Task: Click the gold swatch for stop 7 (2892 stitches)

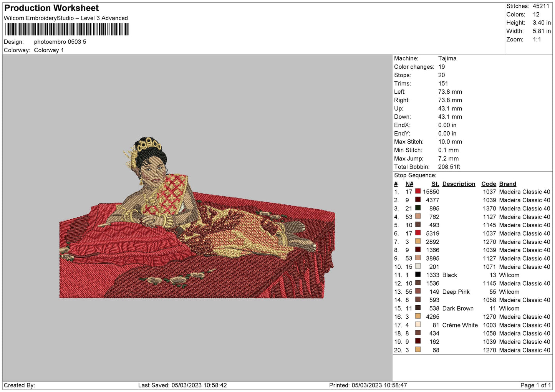Action: 418,241
